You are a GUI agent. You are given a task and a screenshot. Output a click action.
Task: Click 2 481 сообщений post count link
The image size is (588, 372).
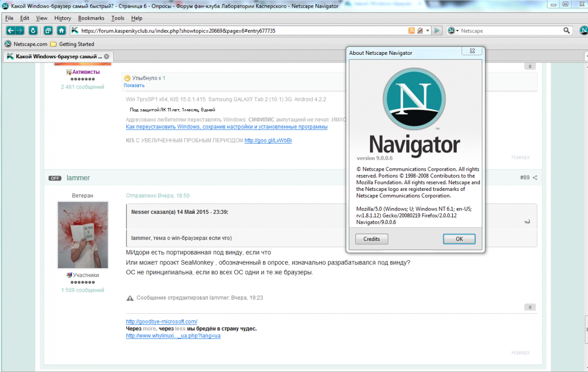pyautogui.click(x=83, y=87)
